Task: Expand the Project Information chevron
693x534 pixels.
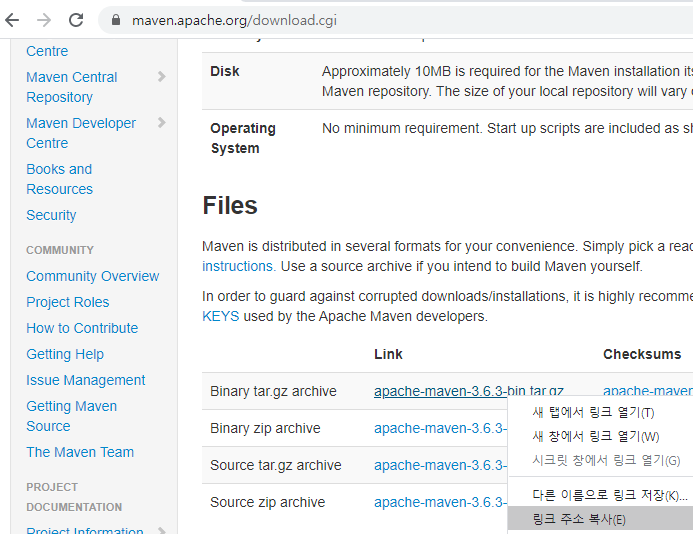Action: coord(162,530)
